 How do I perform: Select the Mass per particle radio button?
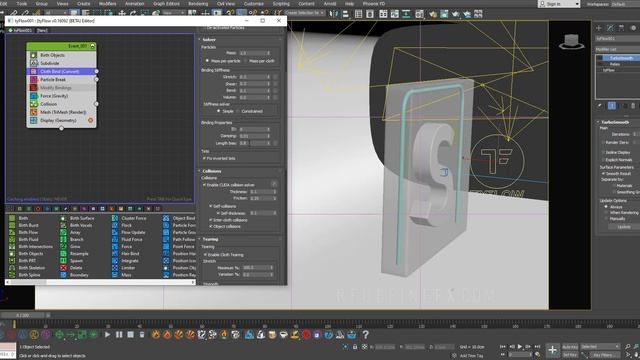(207, 61)
